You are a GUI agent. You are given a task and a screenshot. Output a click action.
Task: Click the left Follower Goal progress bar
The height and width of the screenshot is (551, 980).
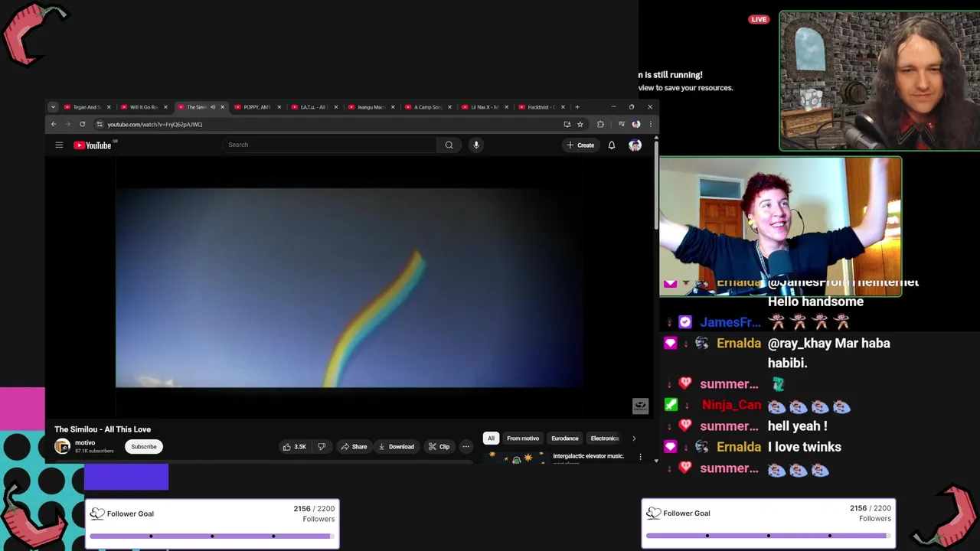(x=212, y=536)
